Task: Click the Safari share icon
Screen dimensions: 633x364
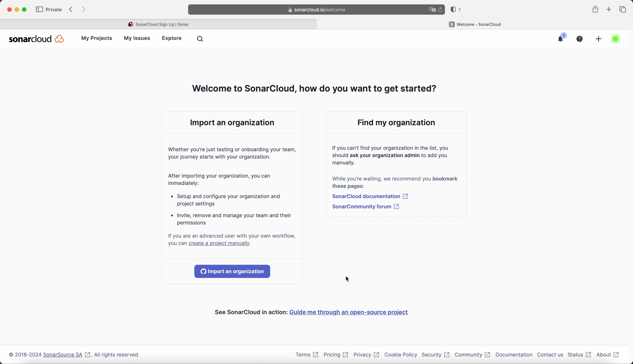Action: click(x=595, y=10)
